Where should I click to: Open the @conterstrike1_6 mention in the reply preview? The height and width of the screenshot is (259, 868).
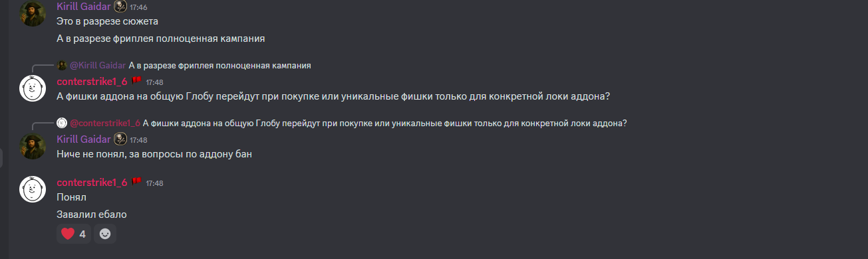pyautogui.click(x=105, y=123)
